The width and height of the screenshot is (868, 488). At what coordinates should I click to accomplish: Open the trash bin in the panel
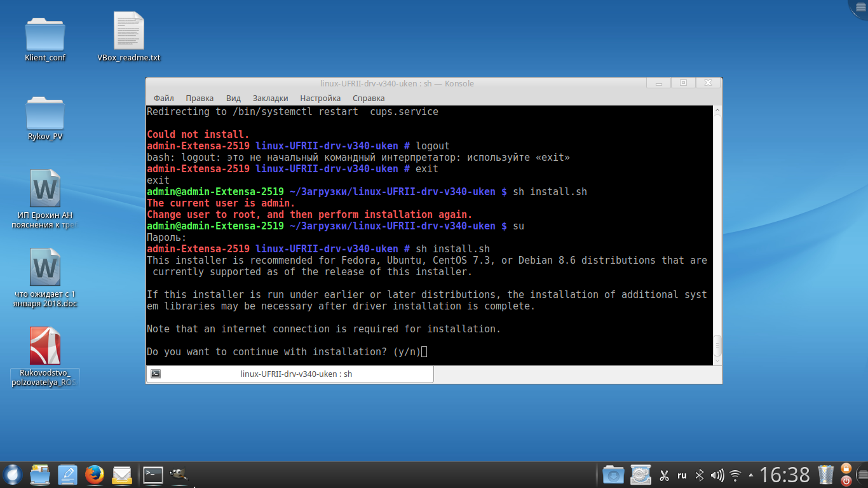tap(826, 475)
